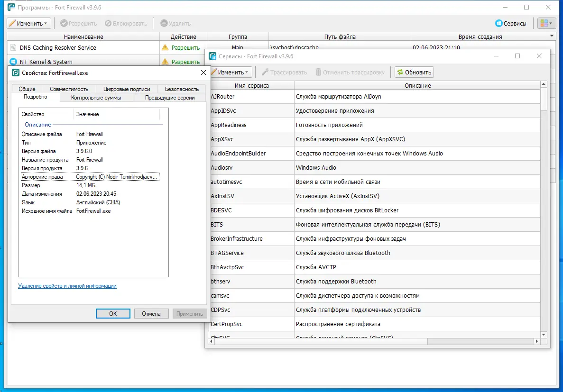Click the Свойство column header
The width and height of the screenshot is (563, 392).
click(46, 114)
